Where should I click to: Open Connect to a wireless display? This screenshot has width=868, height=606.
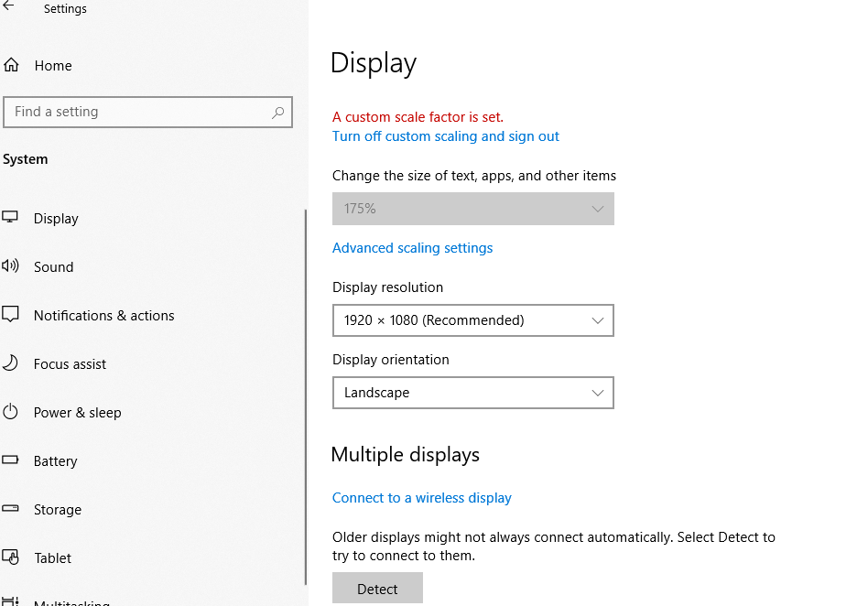tap(422, 498)
